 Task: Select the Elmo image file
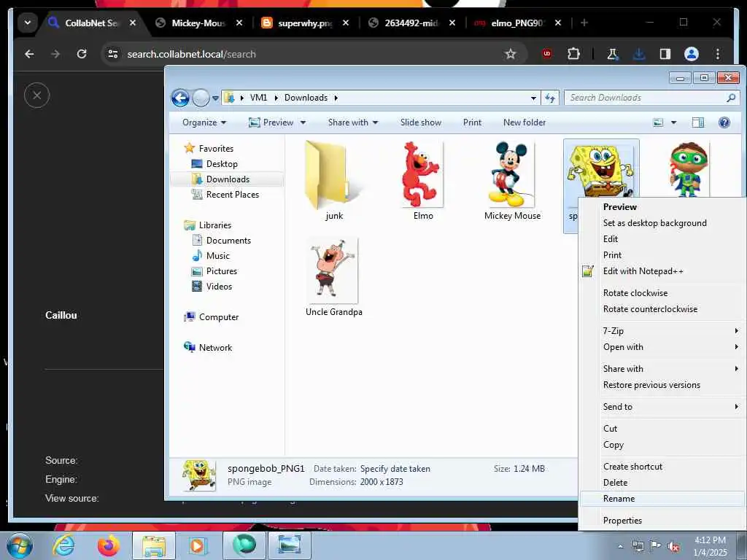tap(423, 181)
